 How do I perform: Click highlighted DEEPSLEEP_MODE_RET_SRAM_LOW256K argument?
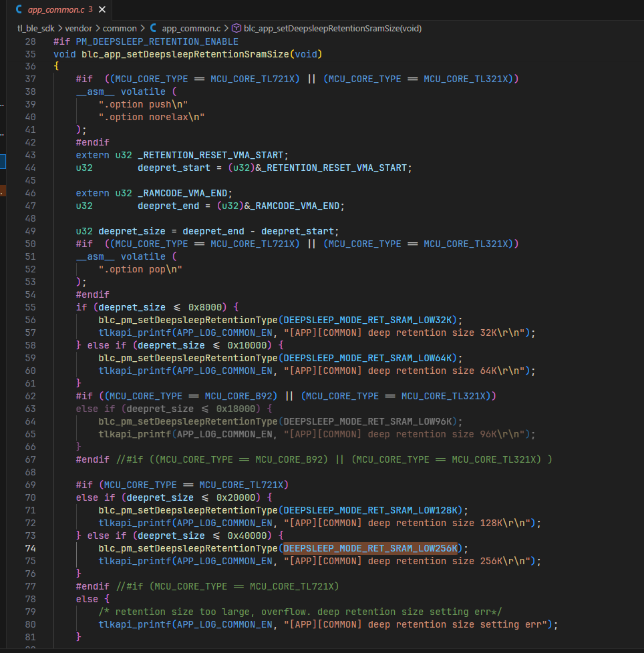370,548
